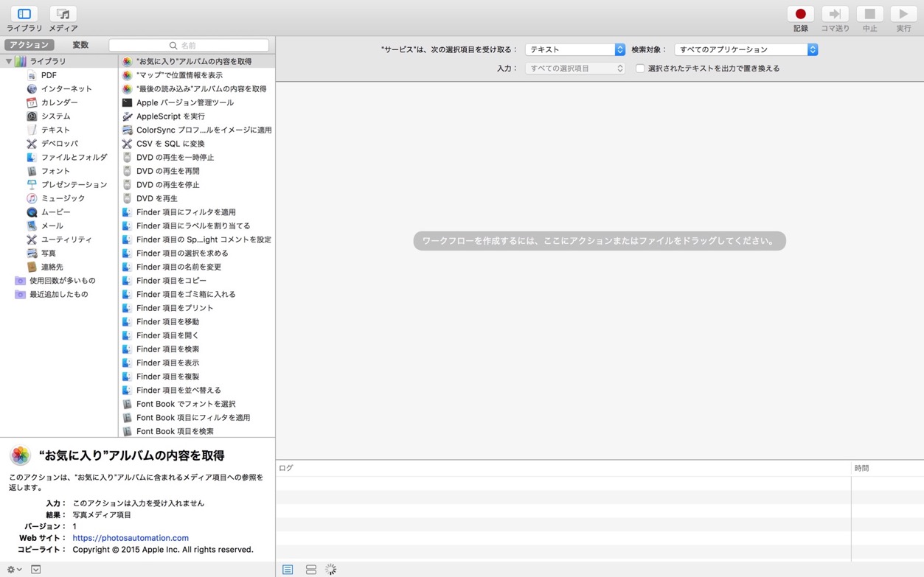Select CSV を SQL に変換 action
The width and height of the screenshot is (924, 577).
pos(197,144)
